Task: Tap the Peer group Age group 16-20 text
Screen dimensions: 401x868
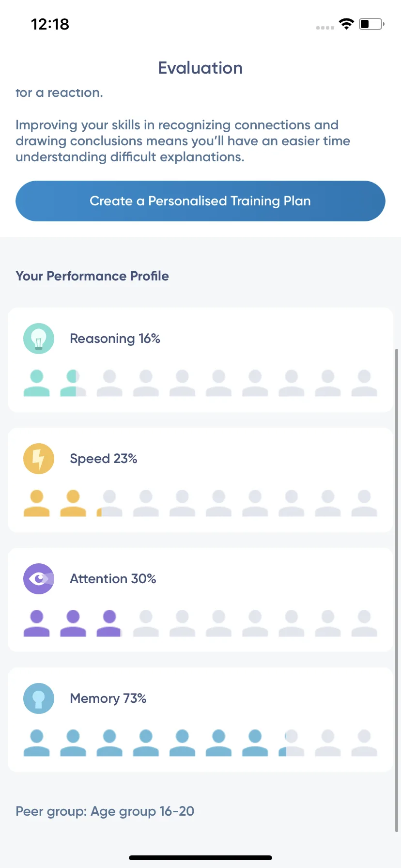Action: 105,811
